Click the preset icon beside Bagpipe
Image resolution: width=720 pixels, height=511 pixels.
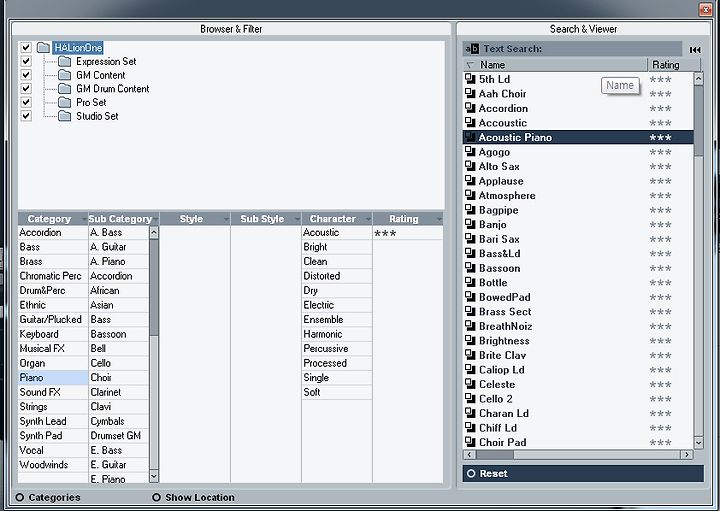(x=470, y=210)
